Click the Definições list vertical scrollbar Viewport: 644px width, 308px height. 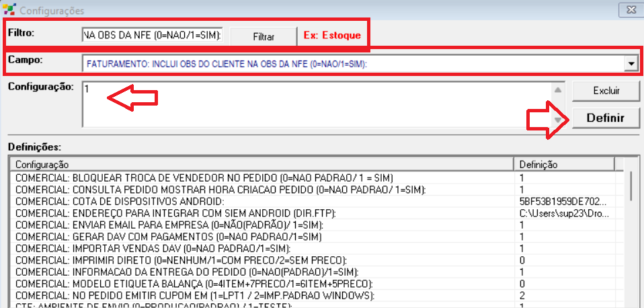click(x=631, y=235)
